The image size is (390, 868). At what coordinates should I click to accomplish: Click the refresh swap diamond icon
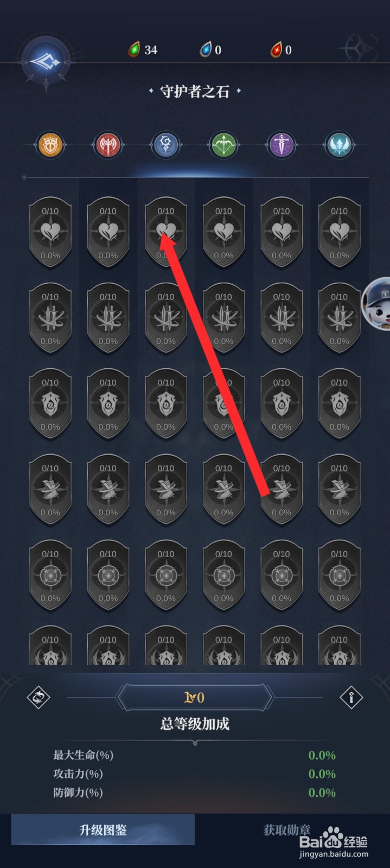(39, 698)
